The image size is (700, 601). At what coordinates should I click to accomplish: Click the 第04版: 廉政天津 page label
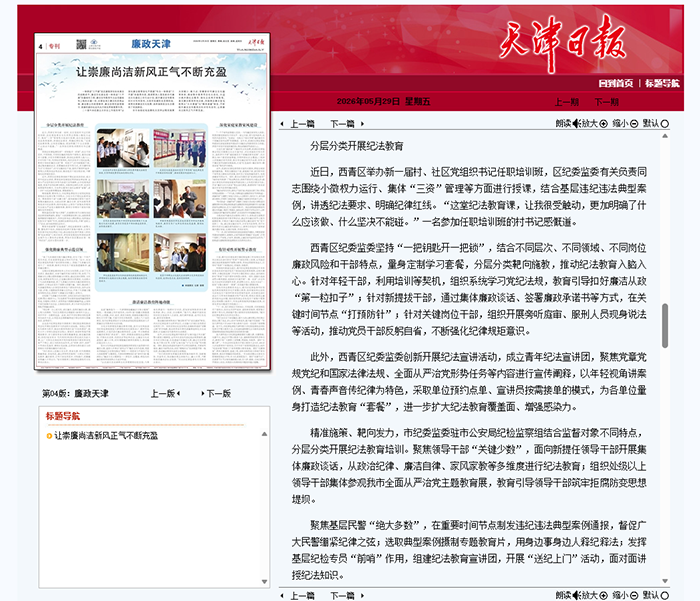tap(75, 393)
